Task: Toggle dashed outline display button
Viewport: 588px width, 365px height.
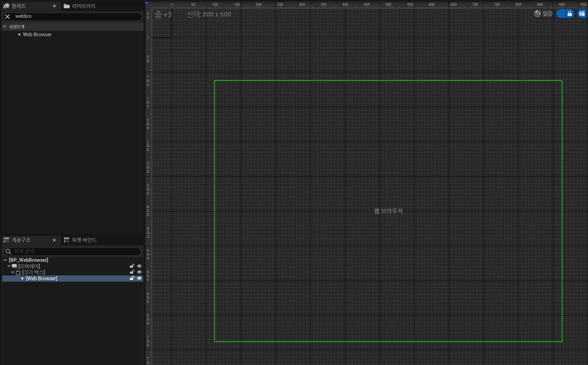Action: click(561, 14)
